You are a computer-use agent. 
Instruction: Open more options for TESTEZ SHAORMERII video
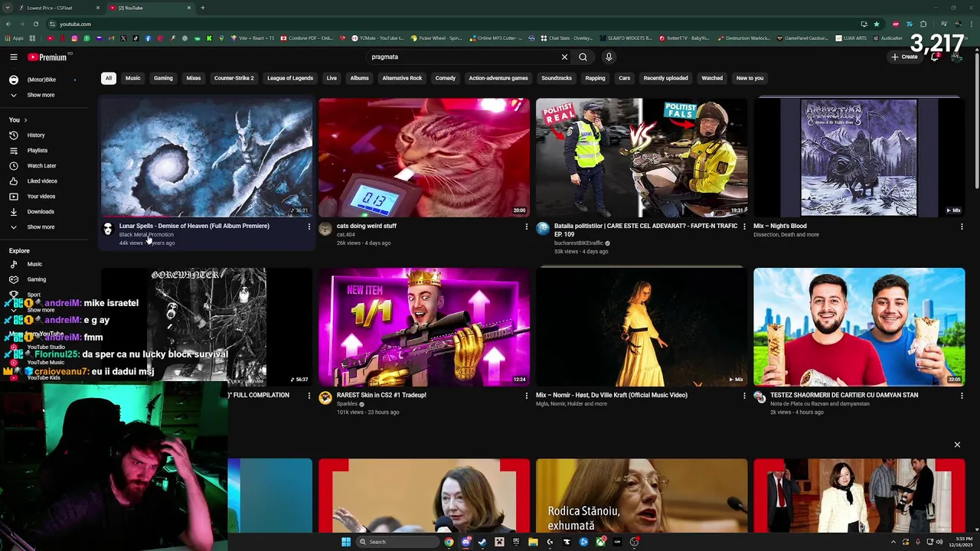coord(962,396)
